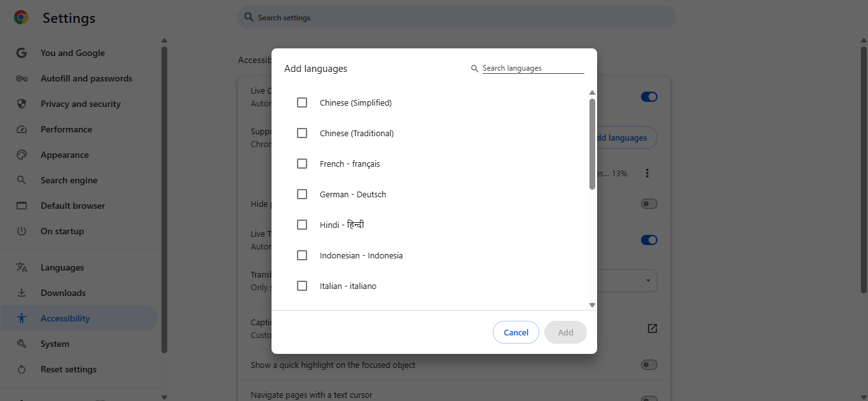
Task: Click the Search engine magnifier icon
Action: coord(22,180)
